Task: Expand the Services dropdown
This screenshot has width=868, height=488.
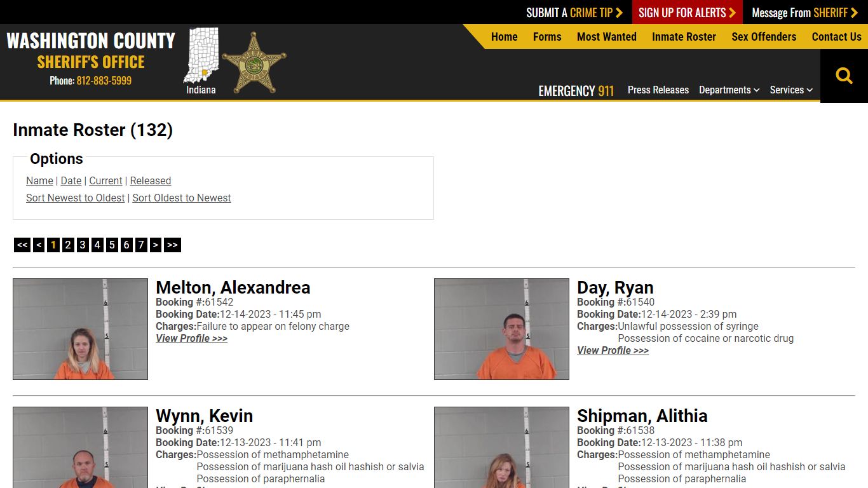Action: click(791, 90)
